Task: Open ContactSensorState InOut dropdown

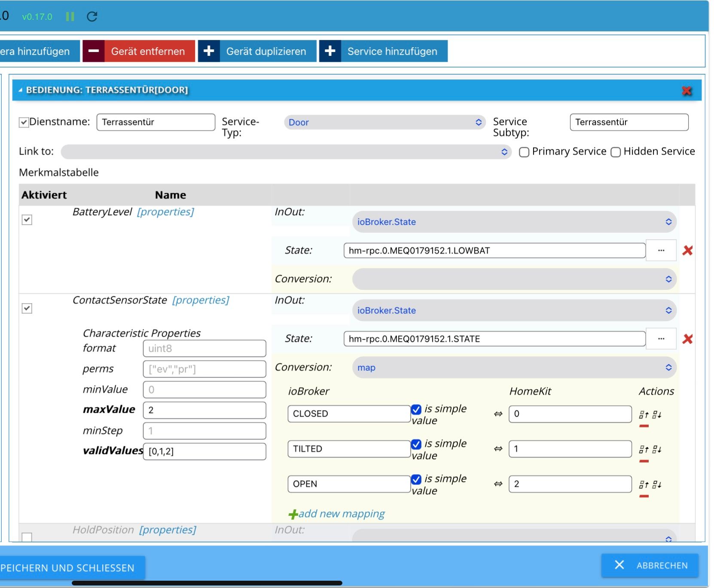Action: tap(514, 310)
